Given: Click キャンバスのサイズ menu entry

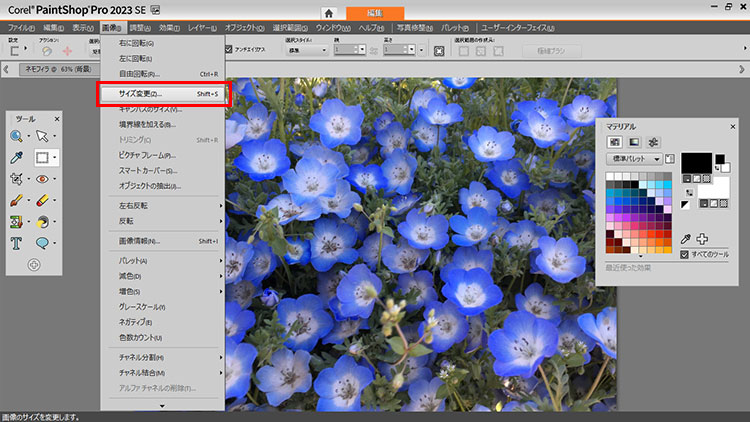Looking at the screenshot, I should click(x=150, y=108).
